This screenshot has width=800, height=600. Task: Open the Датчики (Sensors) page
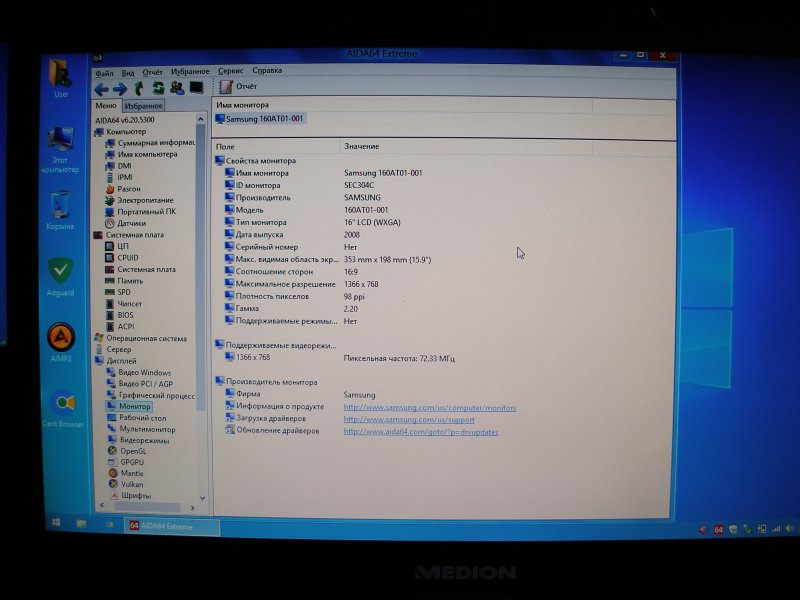click(x=131, y=223)
